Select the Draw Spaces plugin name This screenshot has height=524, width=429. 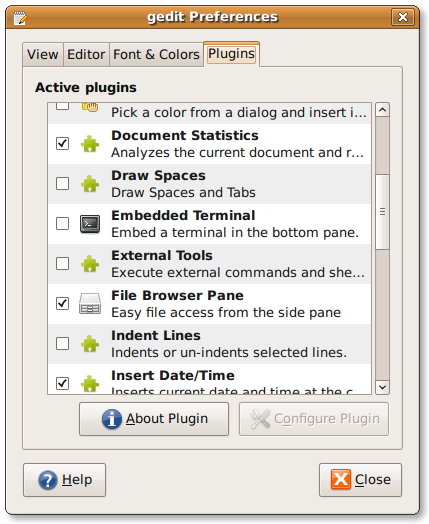click(158, 175)
